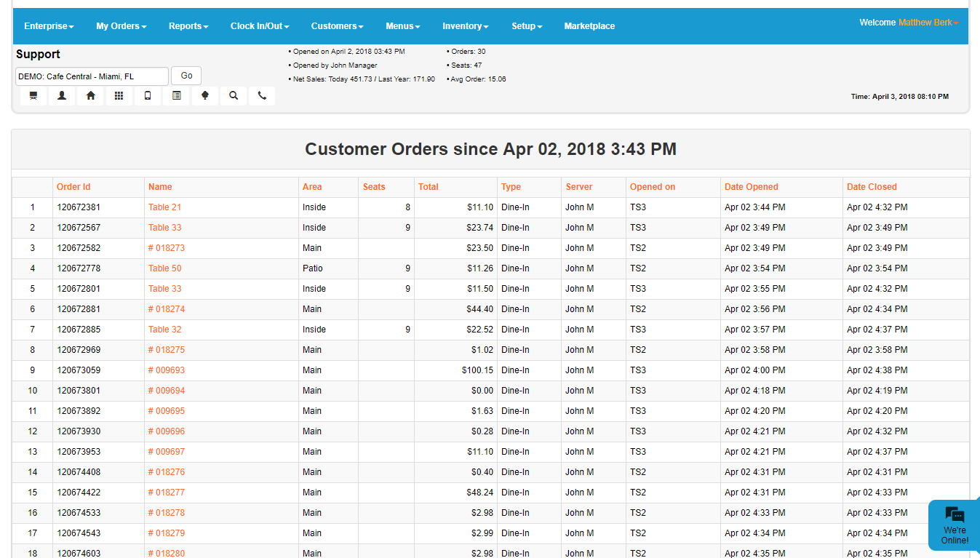Open the grid icon in Support toolbar
The image size is (980, 558).
click(x=119, y=96)
